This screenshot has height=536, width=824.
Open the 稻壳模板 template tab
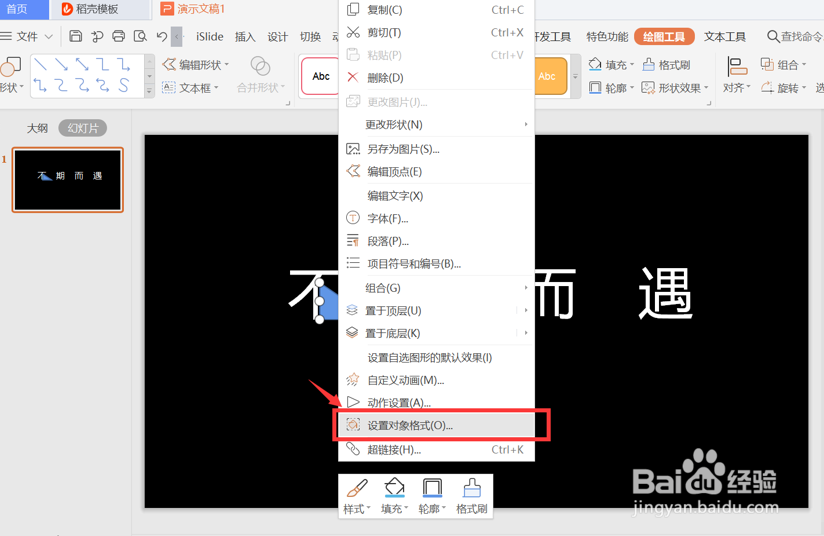point(101,9)
